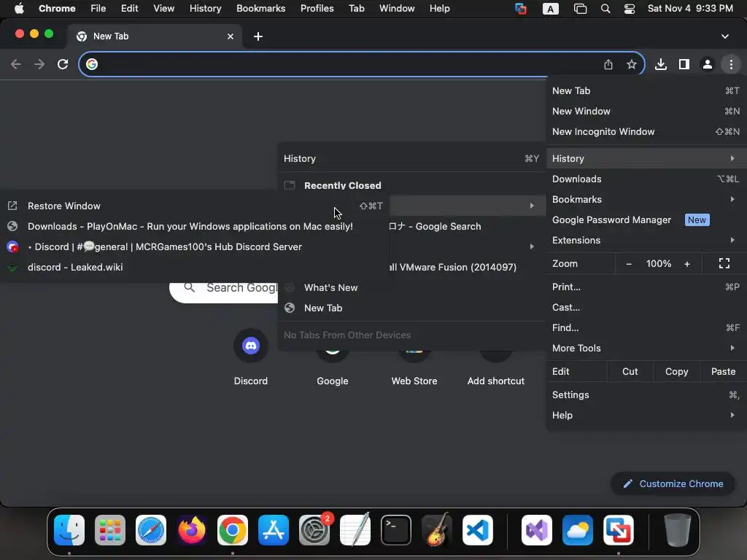The width and height of the screenshot is (747, 560).
Task: Open What's New history entry
Action: coord(411,287)
